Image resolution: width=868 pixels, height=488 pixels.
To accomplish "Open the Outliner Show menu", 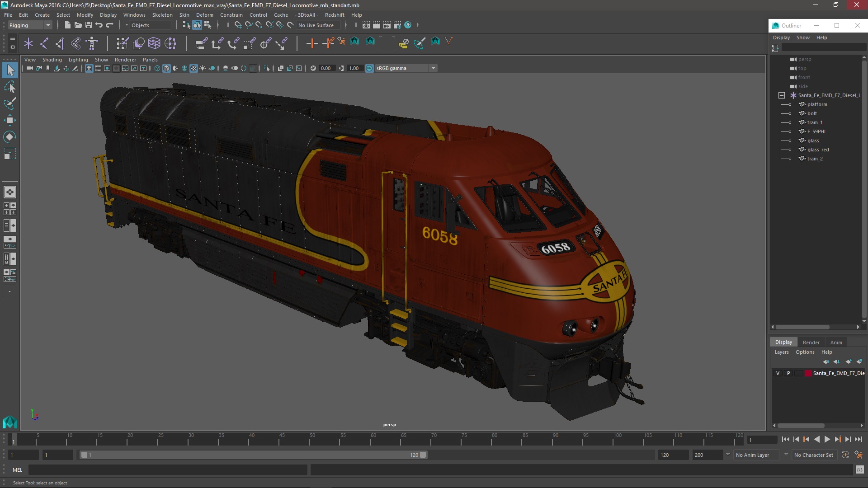I will (x=802, y=38).
